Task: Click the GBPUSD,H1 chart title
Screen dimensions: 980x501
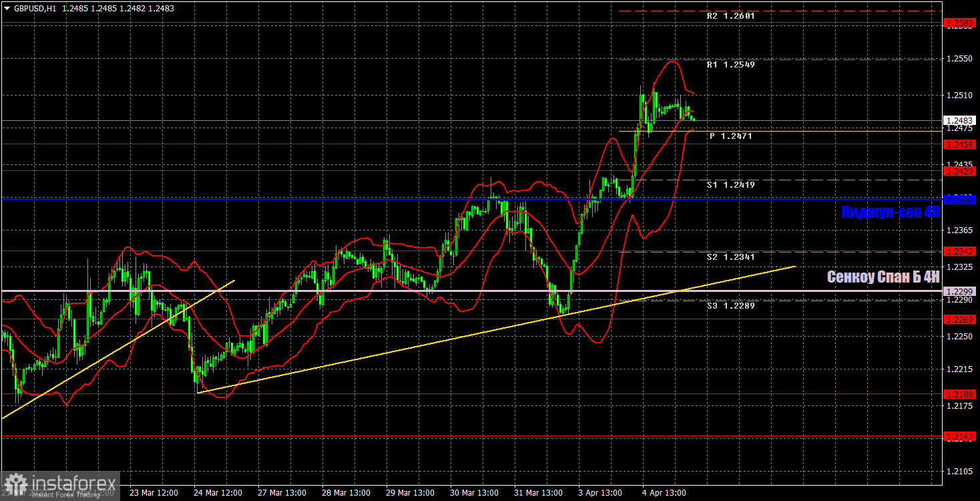Action: tap(34, 8)
